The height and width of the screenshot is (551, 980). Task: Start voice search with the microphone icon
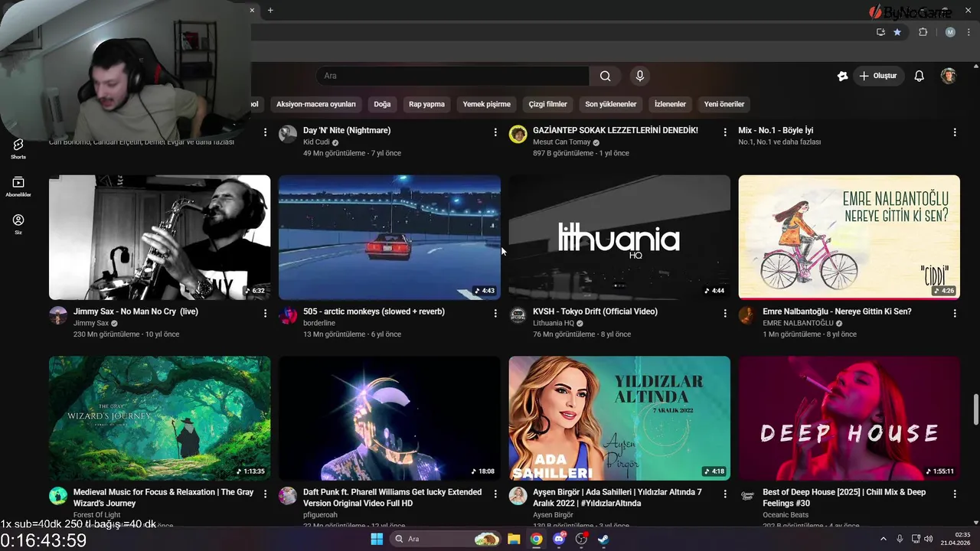pos(640,76)
